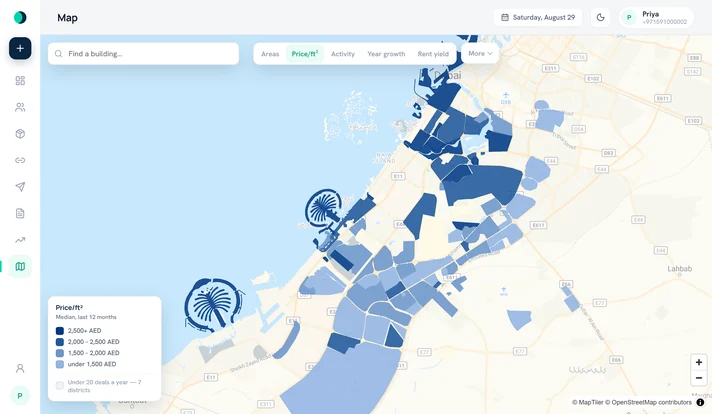Open the cube box icon in sidebar

click(x=20, y=134)
